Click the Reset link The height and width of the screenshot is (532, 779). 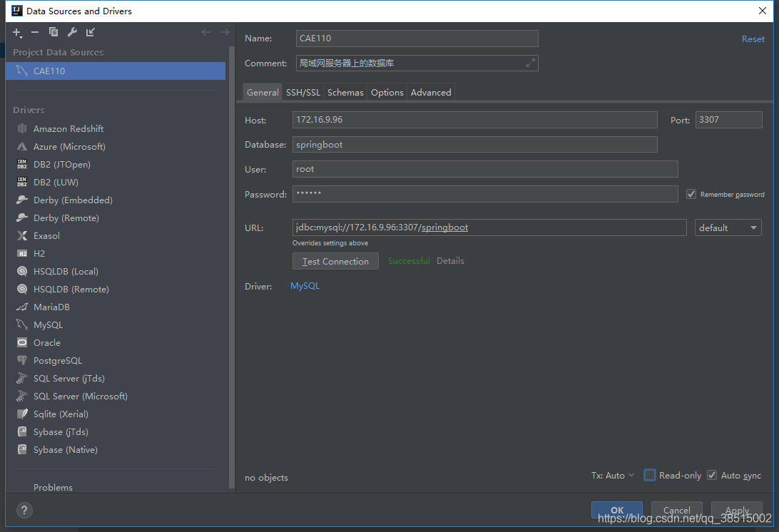[x=753, y=39]
